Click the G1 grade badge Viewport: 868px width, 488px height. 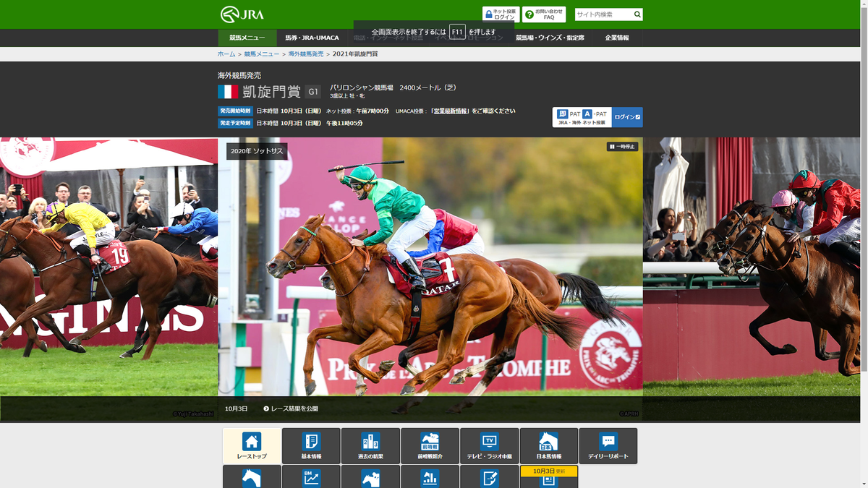[312, 92]
